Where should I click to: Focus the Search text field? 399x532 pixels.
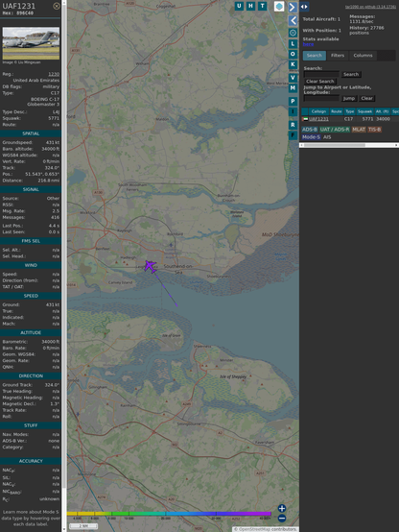pos(321,74)
